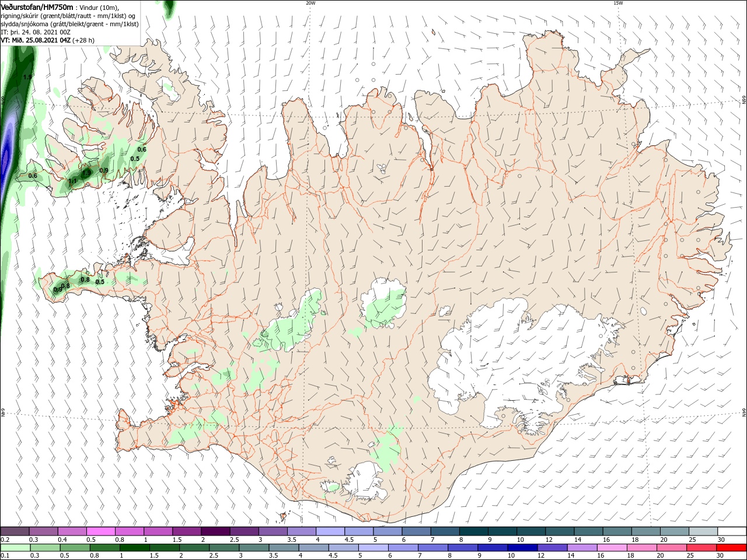Screen dimensions: 747x560
Task: Click the white Mýrdalsjökull glacier near south coast
Action: click(x=365, y=482)
